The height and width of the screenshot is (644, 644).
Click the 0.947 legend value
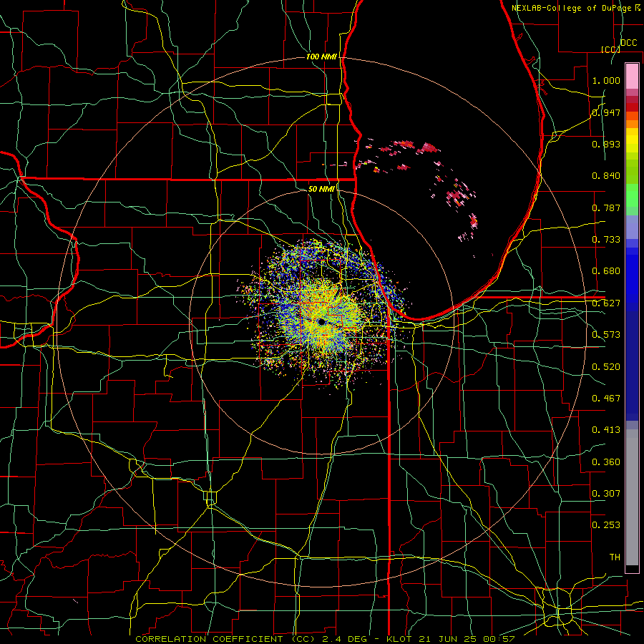tap(606, 112)
